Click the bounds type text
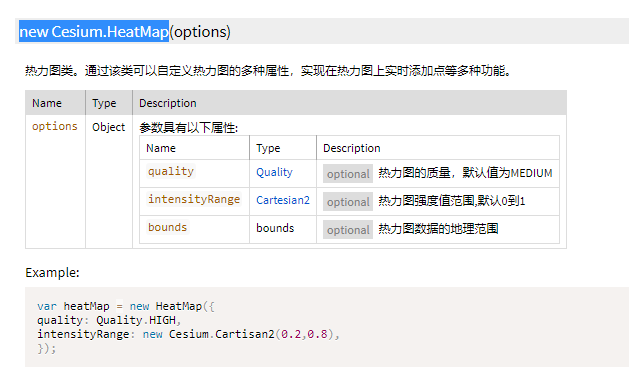The image size is (629, 380). (275, 228)
